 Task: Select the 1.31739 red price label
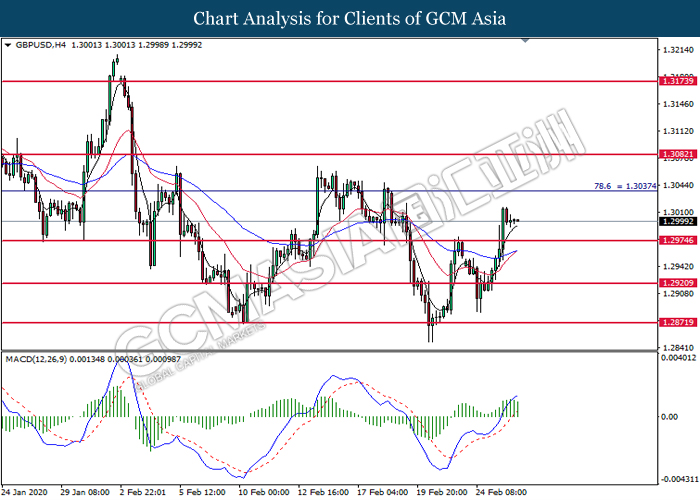[x=678, y=81]
